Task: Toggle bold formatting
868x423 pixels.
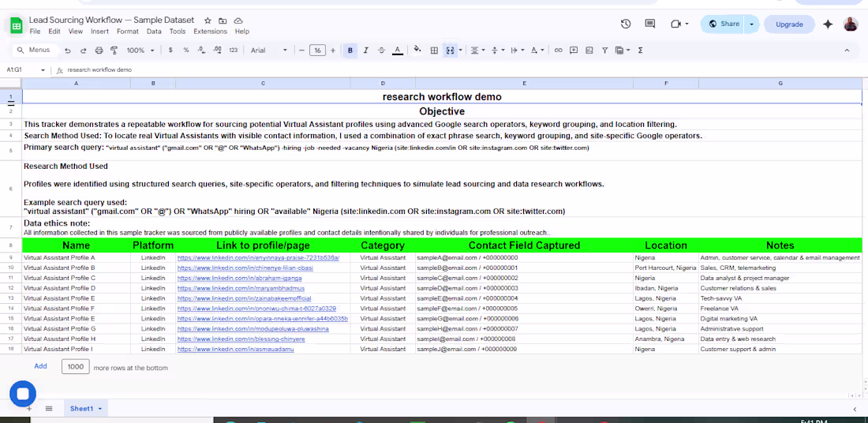Action: pos(350,51)
